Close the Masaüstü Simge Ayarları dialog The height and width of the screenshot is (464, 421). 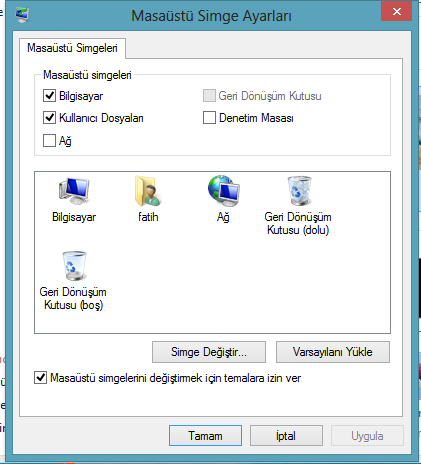click(397, 12)
